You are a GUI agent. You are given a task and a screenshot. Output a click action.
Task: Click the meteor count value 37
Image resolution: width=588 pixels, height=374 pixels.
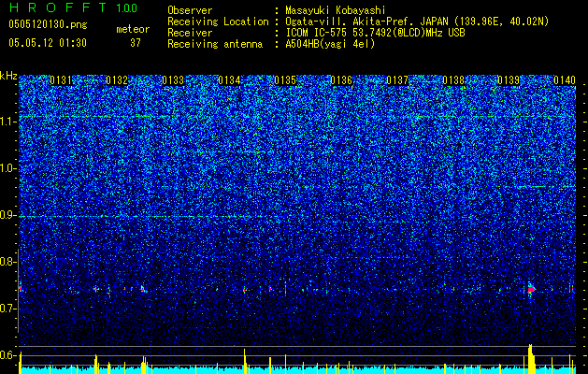click(x=135, y=43)
